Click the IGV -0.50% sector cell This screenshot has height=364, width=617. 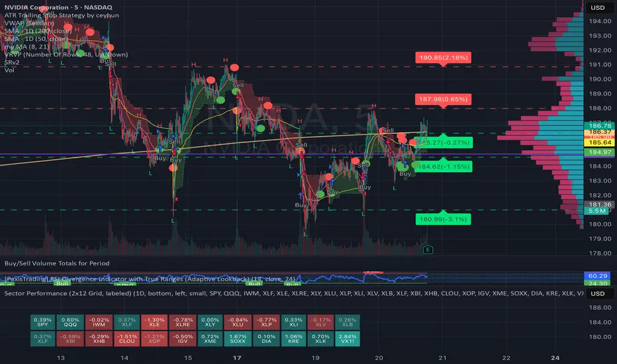[183, 339]
